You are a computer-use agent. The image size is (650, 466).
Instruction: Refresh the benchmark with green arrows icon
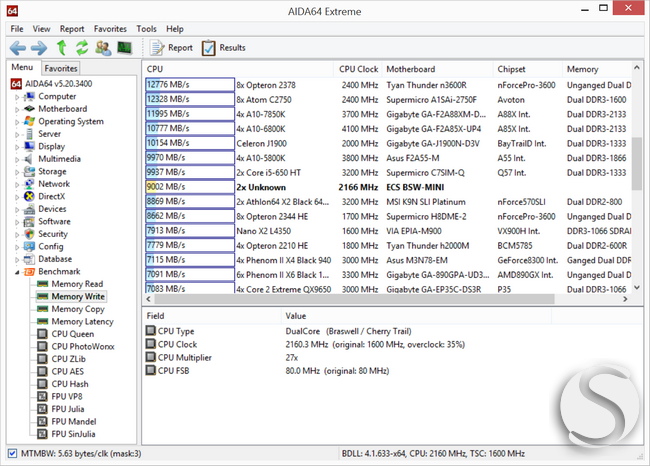[82, 48]
